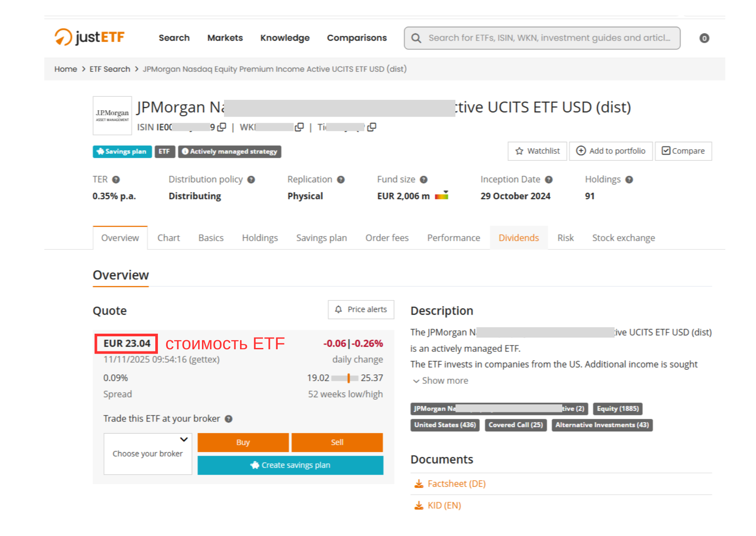Switch to the Holdings tab
This screenshot has height=536, width=756.
[260, 238]
